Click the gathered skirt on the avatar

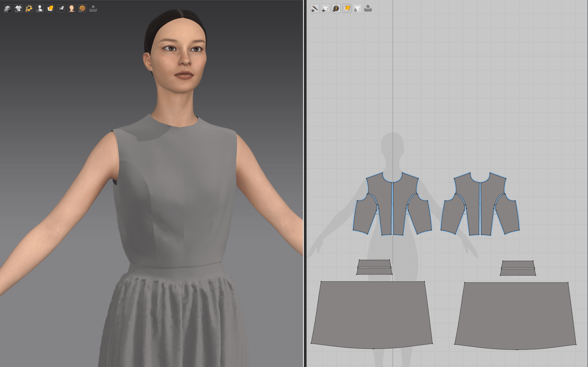[174, 321]
